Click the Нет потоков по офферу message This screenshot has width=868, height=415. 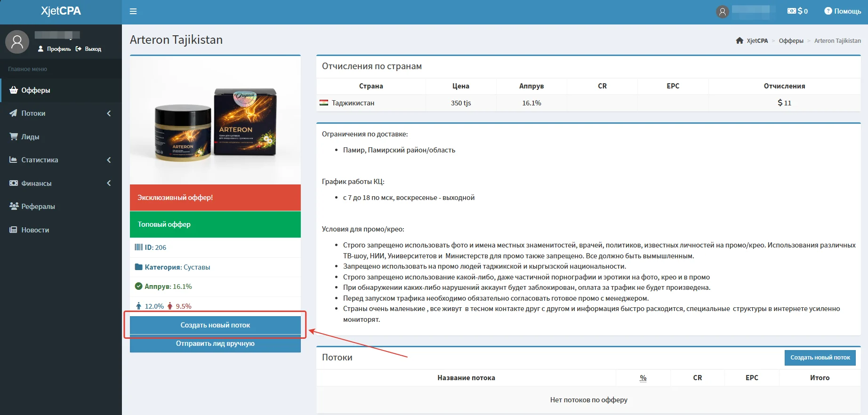coord(588,400)
